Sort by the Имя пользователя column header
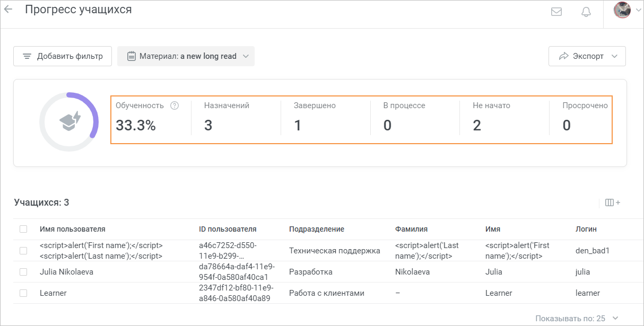 coord(73,229)
